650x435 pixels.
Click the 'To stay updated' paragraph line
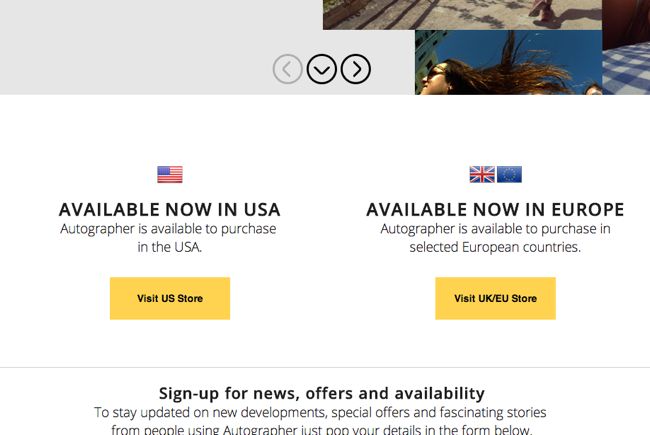coord(320,413)
